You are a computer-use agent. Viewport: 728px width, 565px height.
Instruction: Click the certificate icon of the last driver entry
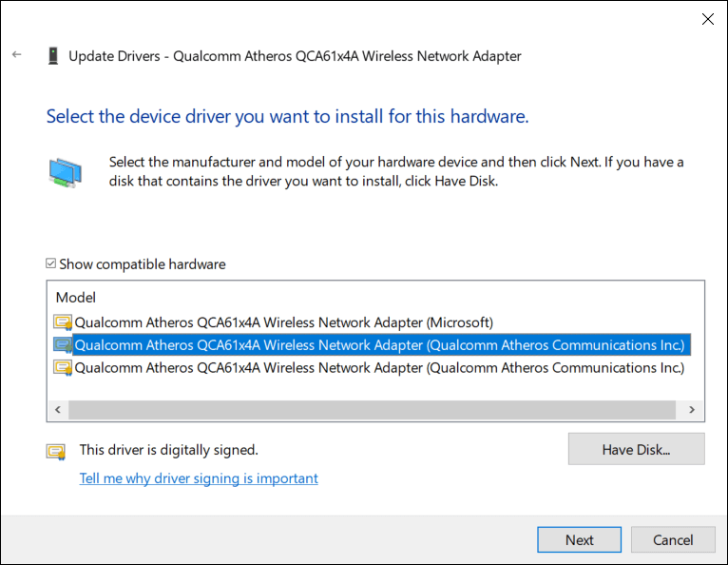[x=63, y=367]
